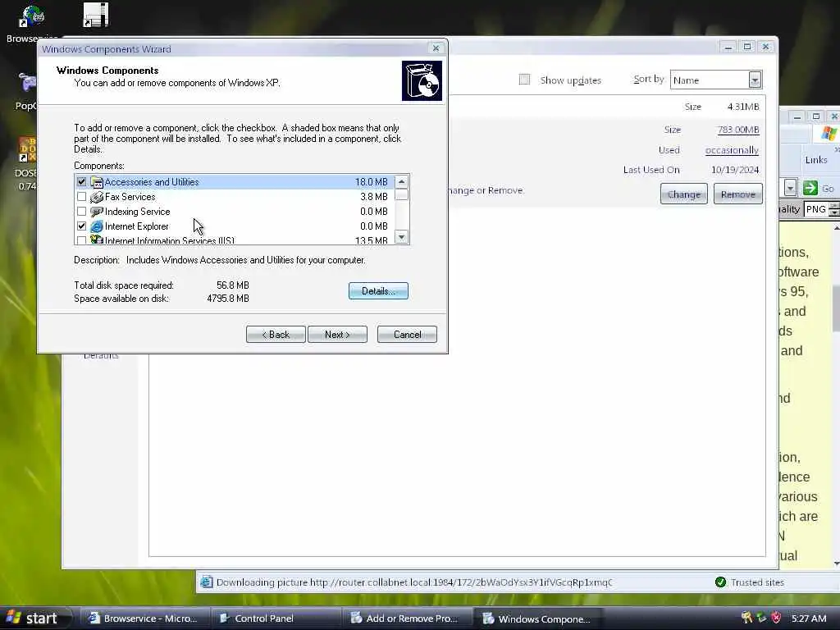Toggle the Show updates checkbox

coord(524,80)
